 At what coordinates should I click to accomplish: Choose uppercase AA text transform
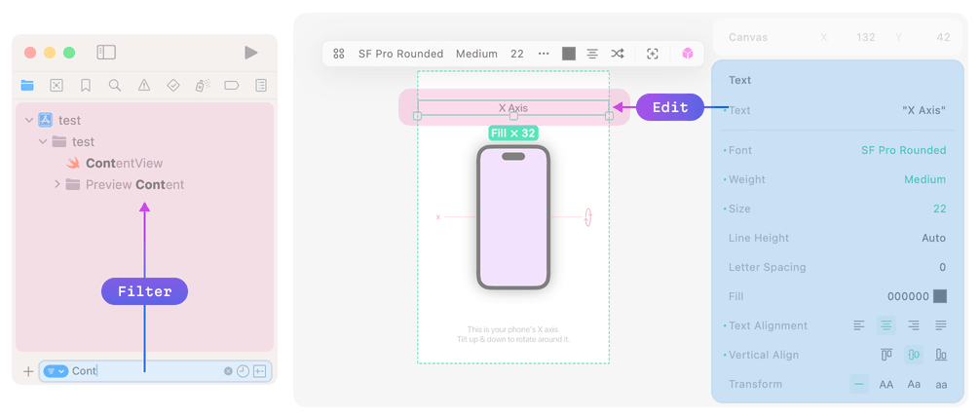pos(886,384)
